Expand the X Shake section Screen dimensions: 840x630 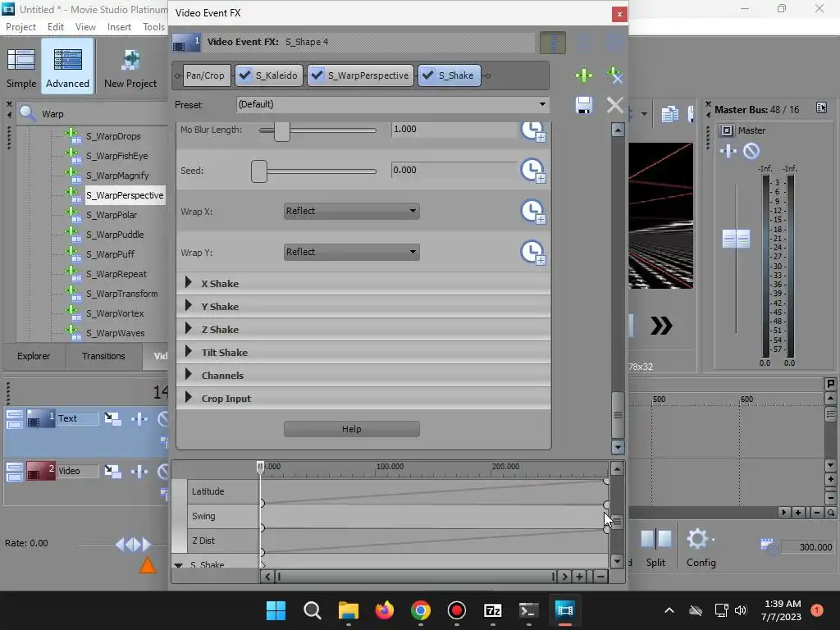[188, 283]
